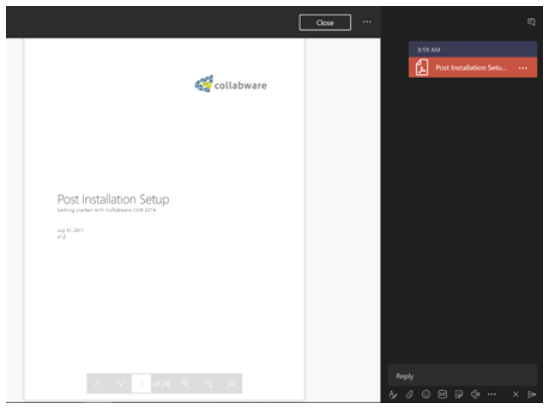The width and height of the screenshot is (552, 410).
Task: Click the Getting started subtitle in the document
Action: [x=106, y=210]
